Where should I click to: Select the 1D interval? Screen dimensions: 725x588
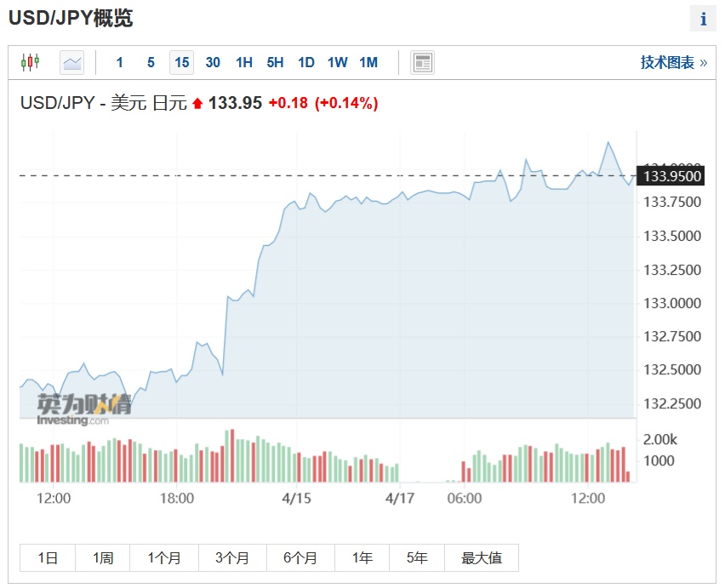(x=306, y=62)
